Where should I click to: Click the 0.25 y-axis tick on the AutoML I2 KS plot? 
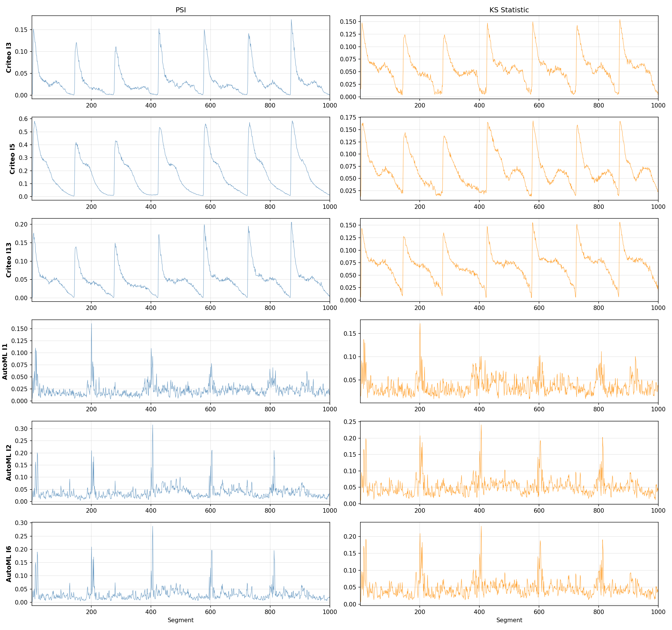pyautogui.click(x=350, y=422)
